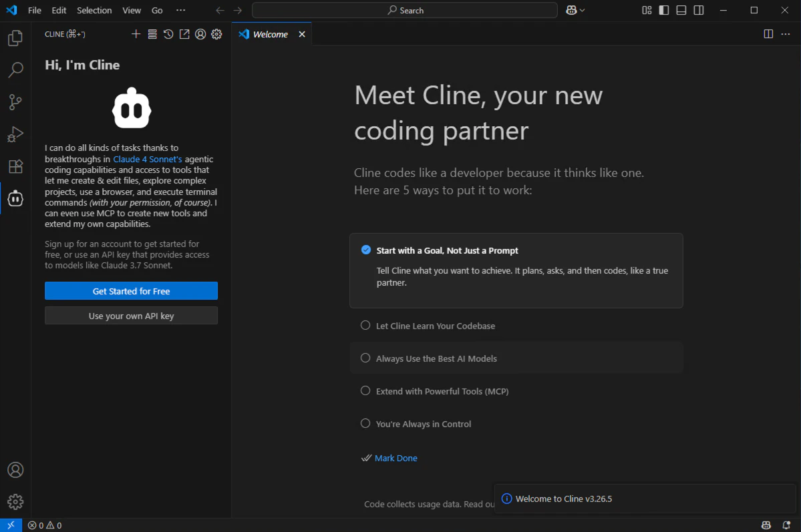Open Run and Debug view

click(15, 134)
